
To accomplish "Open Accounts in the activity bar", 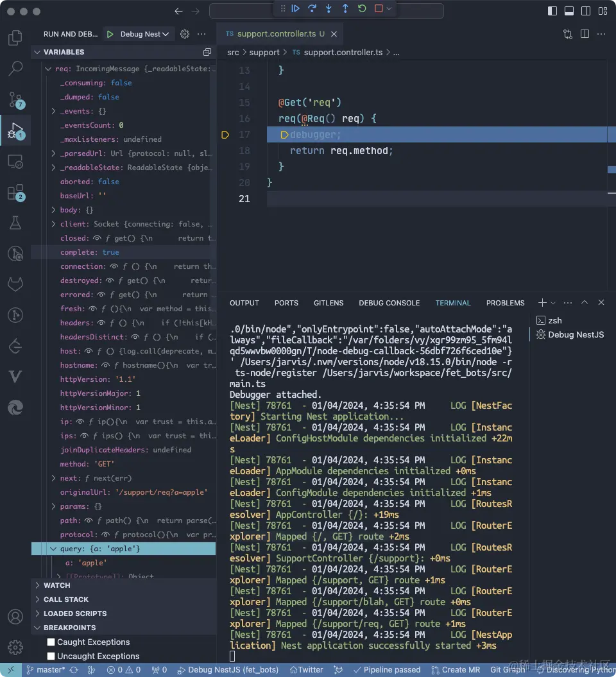I will tap(15, 617).
